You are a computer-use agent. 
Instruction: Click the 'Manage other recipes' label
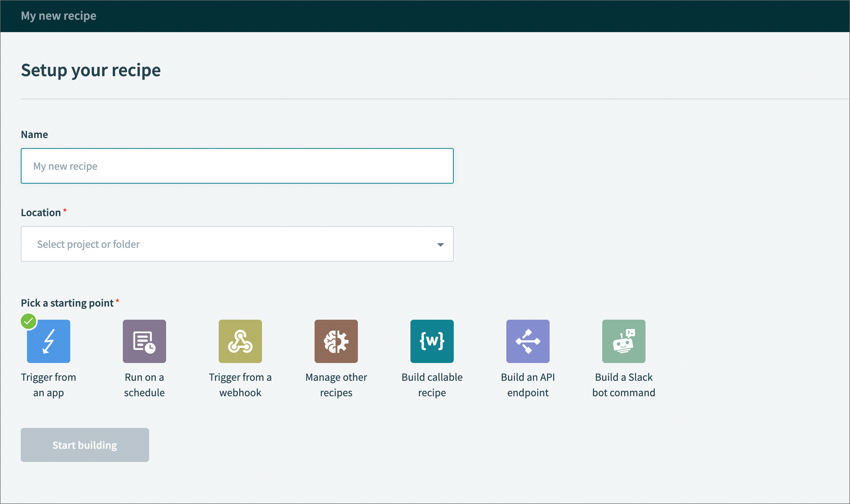click(x=336, y=385)
